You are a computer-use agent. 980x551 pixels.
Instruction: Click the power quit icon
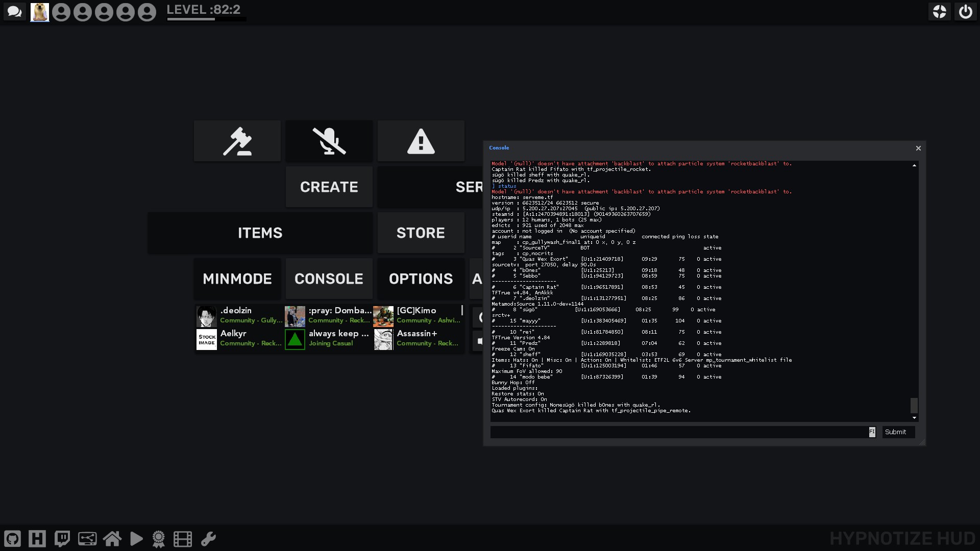(x=966, y=12)
